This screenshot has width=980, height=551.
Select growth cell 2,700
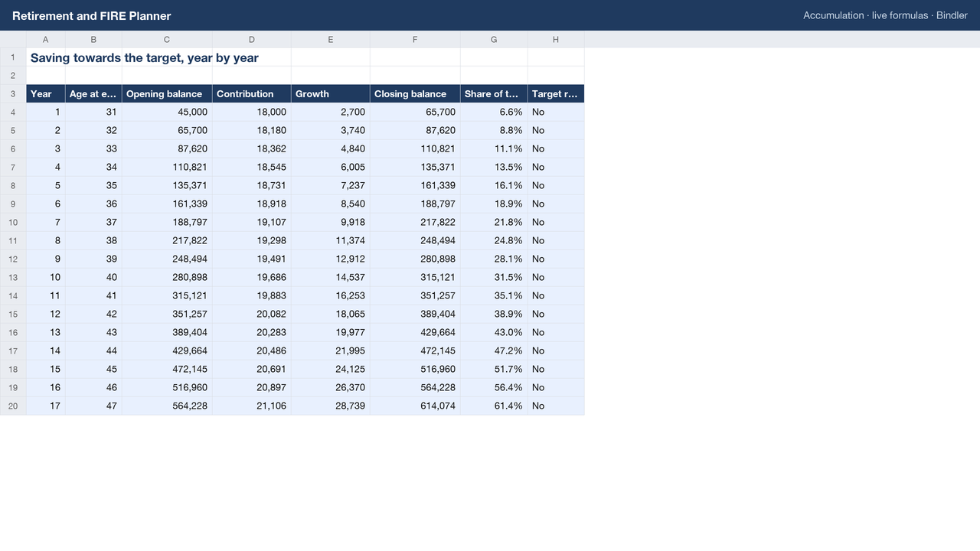(x=330, y=112)
